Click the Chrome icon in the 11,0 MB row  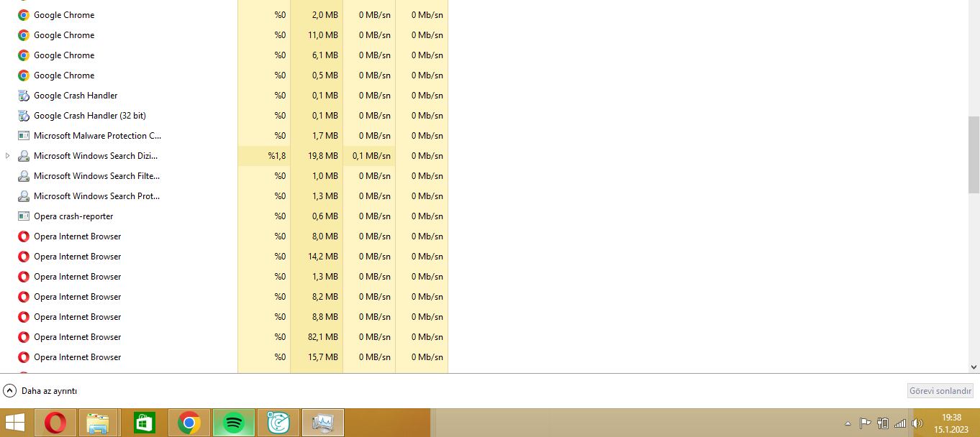(x=24, y=35)
